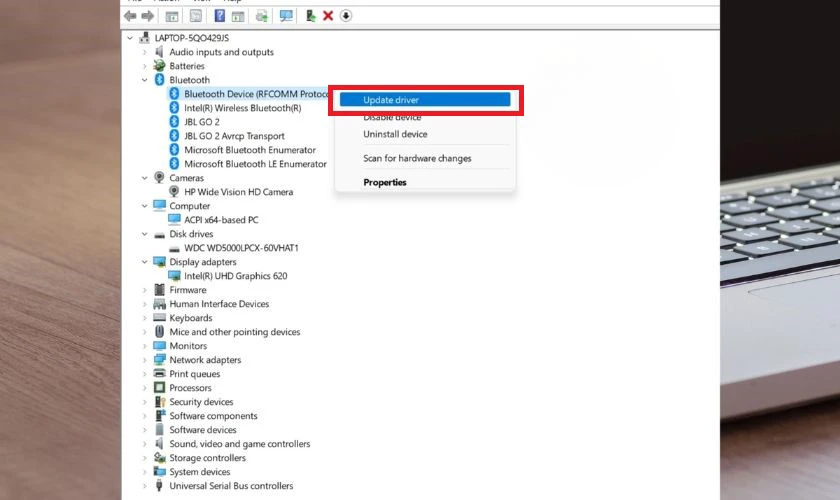840x500 pixels.
Task: Expand the Firmware category
Action: click(144, 290)
